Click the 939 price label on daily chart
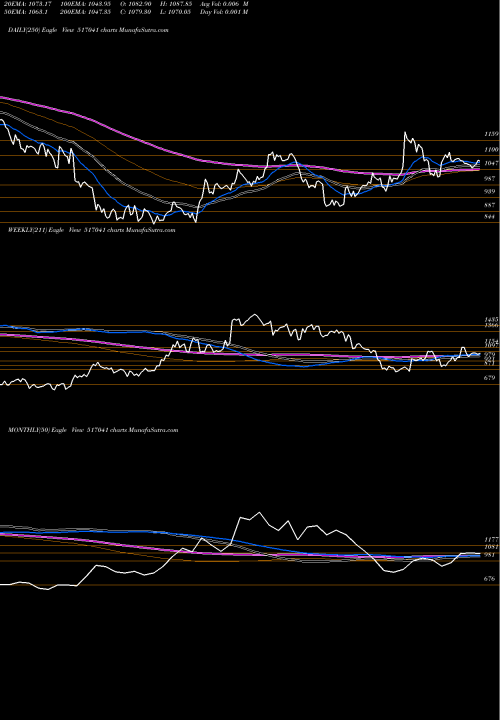The image size is (500, 720). click(490, 191)
